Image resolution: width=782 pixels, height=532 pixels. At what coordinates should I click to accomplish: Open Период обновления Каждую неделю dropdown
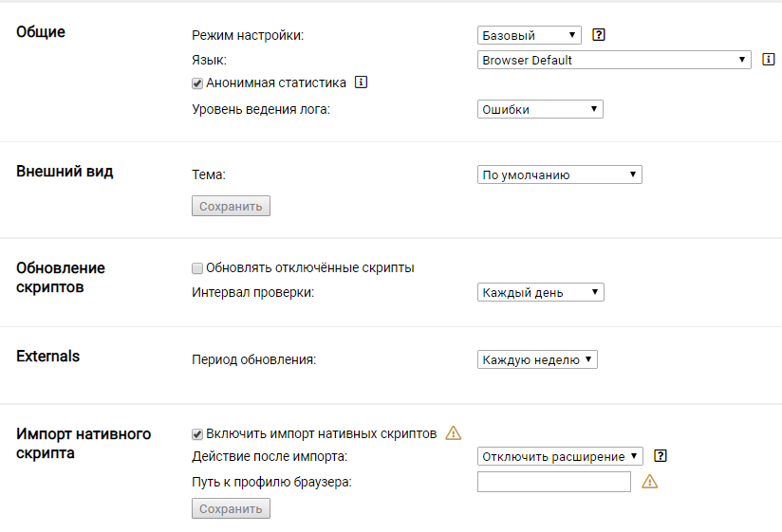pos(537,359)
